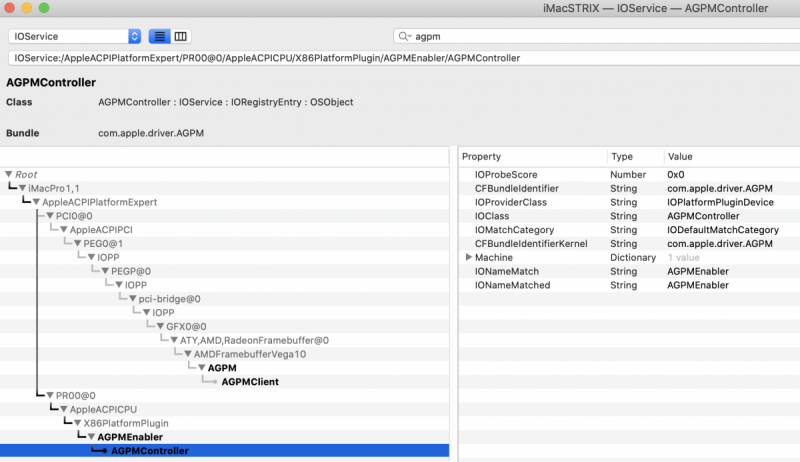
Task: Close the window with red button
Action: click(x=9, y=8)
